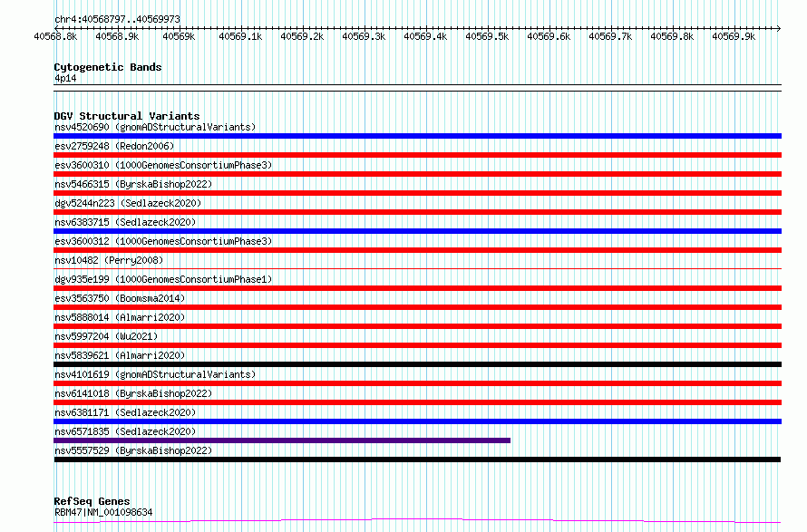Click the red bar under nsv5466315
Viewport: 807px width, 532px height.
[x=417, y=193]
